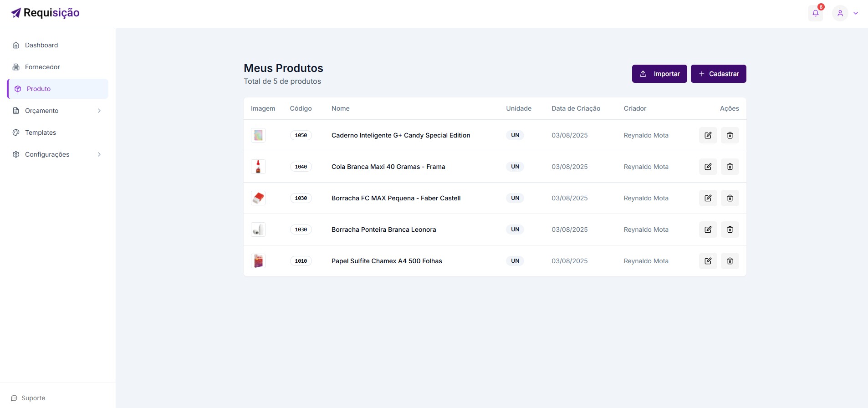Image resolution: width=868 pixels, height=408 pixels.
Task: Click the Papel Sulfite Chamex thumbnail image
Action: click(x=258, y=261)
